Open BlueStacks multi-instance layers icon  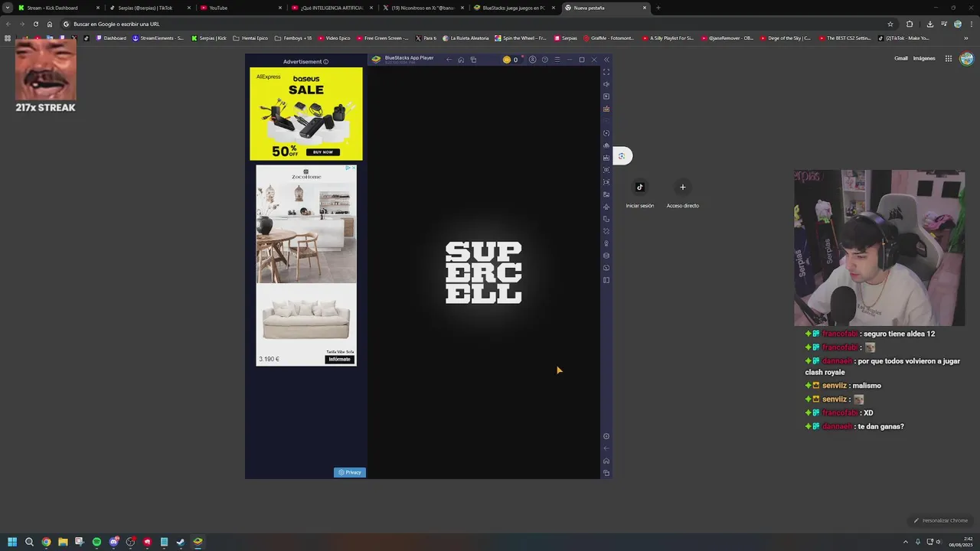(x=606, y=256)
